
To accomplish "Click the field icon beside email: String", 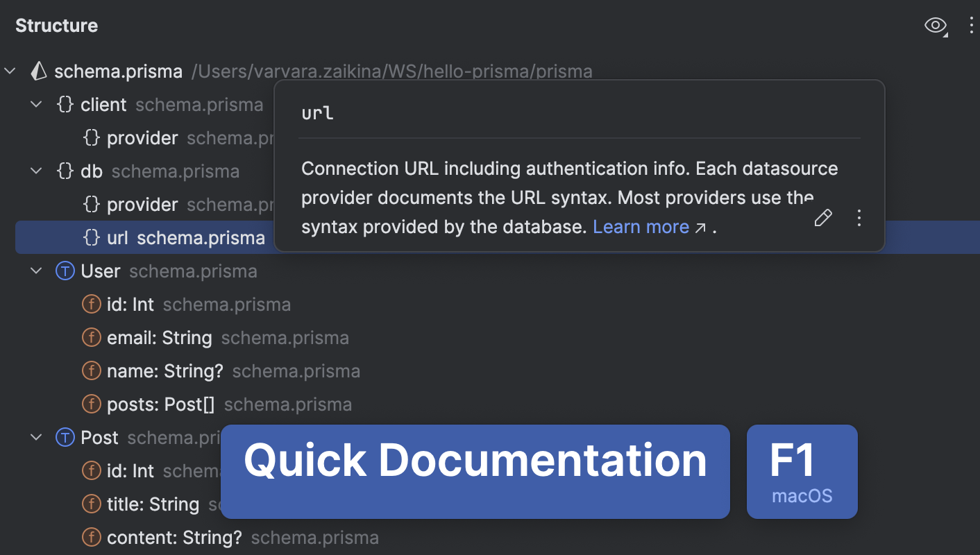I will click(92, 337).
